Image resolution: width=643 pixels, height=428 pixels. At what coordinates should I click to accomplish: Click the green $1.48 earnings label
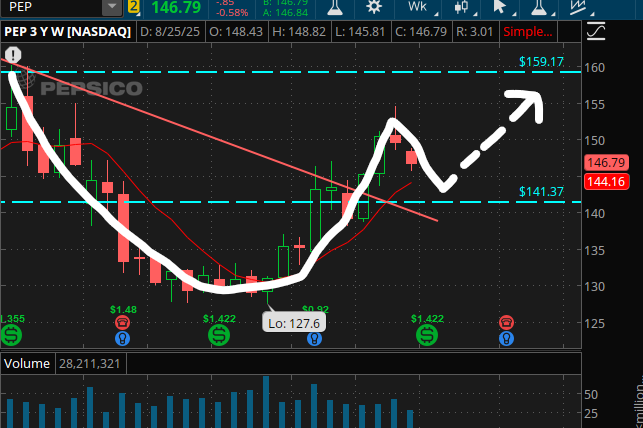click(123, 310)
